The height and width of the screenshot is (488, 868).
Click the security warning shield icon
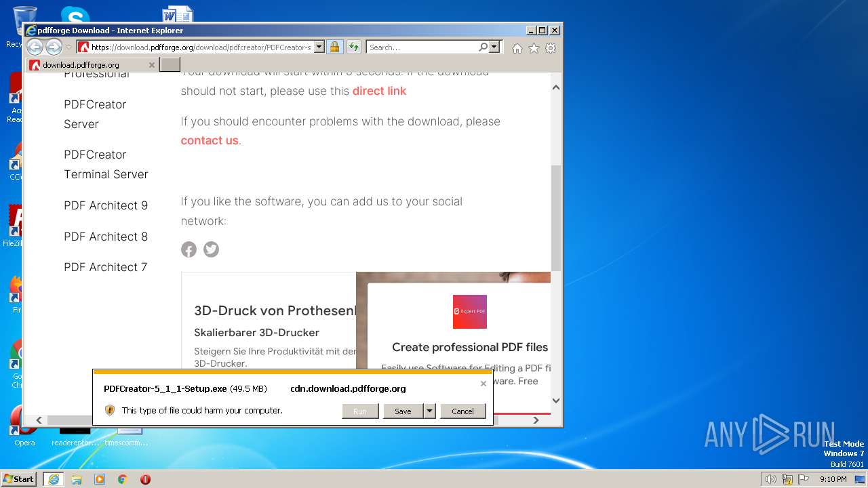(110, 410)
